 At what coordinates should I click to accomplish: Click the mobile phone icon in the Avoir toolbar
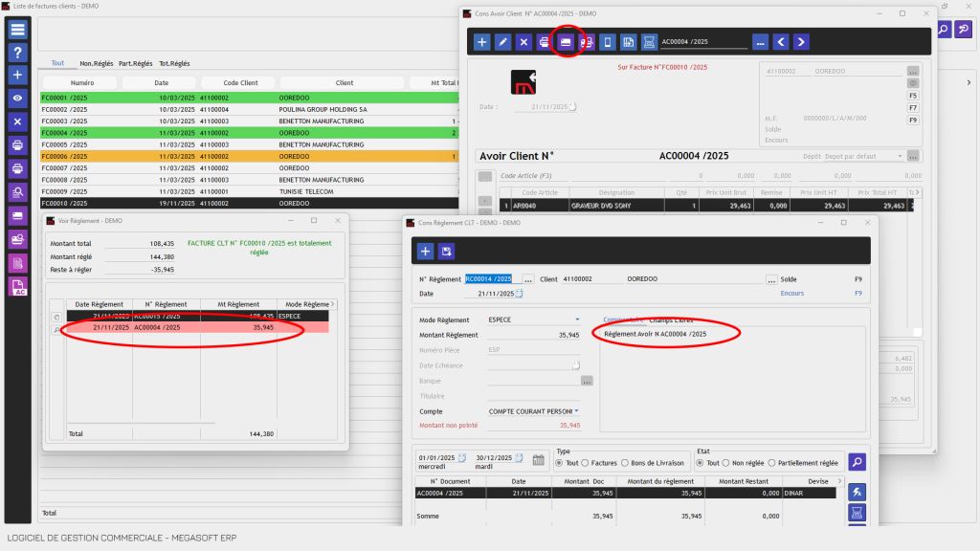tap(608, 42)
